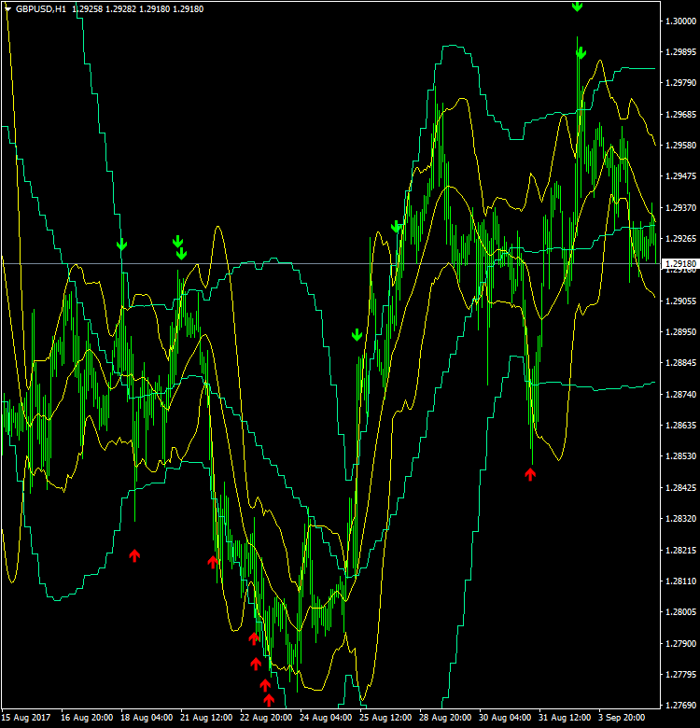Click the red up arrow below the 31 Aug low

[x=530, y=474]
